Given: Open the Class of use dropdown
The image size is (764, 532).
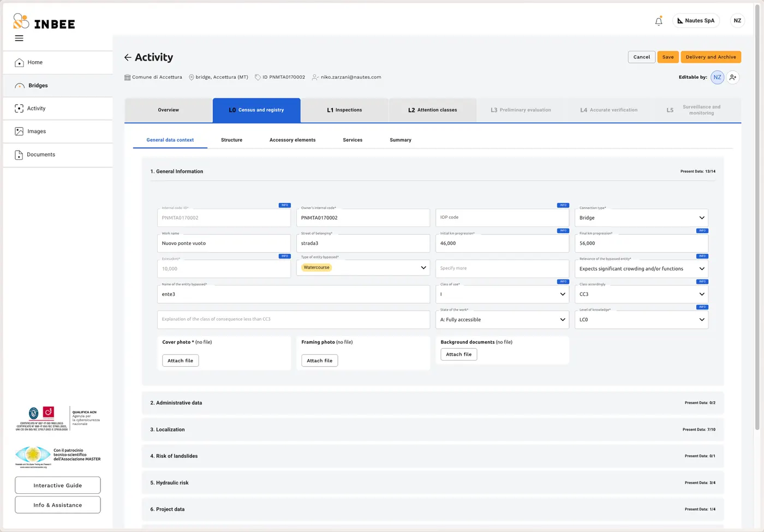Looking at the screenshot, I should (x=502, y=294).
